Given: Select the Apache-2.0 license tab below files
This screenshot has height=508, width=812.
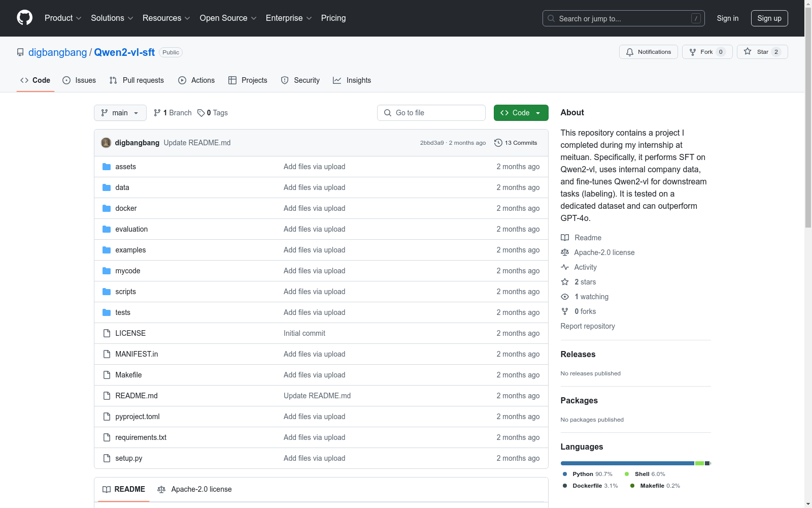Looking at the screenshot, I should [194, 489].
